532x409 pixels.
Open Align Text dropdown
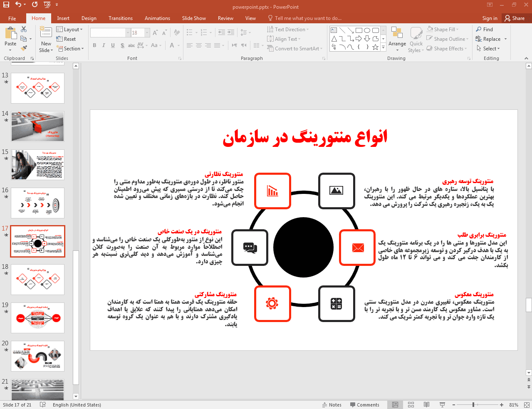pos(284,39)
